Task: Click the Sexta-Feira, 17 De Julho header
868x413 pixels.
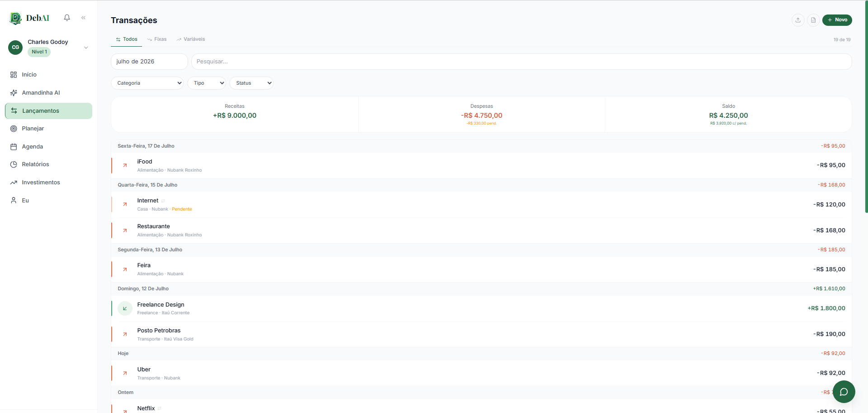Action: pos(146,146)
